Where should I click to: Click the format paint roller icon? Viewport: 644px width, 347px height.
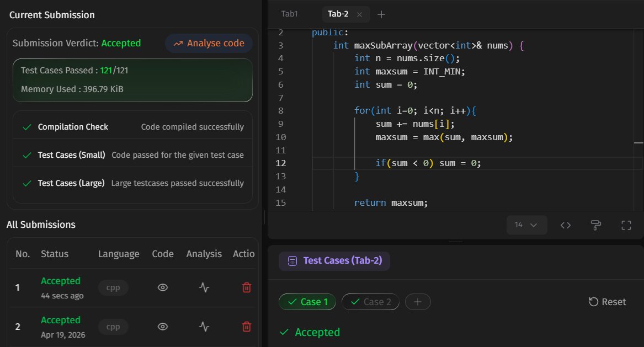tap(596, 225)
